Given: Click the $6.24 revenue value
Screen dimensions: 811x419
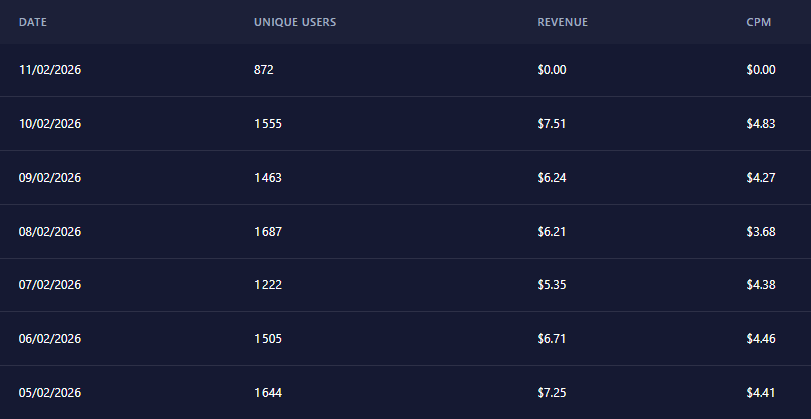Looking at the screenshot, I should pyautogui.click(x=552, y=178).
